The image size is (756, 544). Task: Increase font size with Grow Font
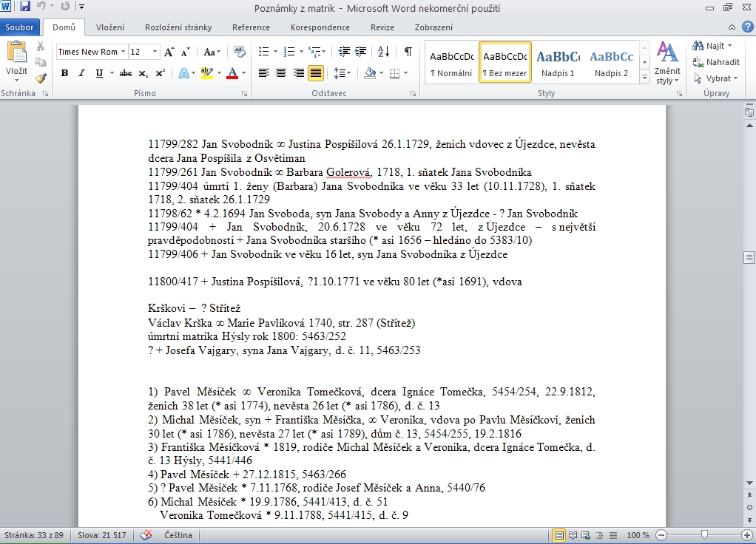coord(169,52)
